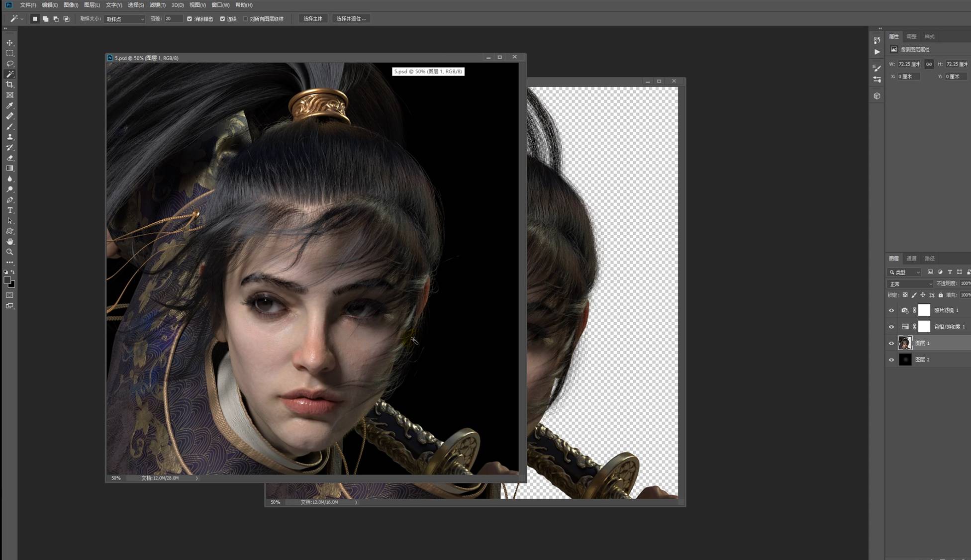The height and width of the screenshot is (560, 971).
Task: Open the layer blend mode 正常 dropdown
Action: (910, 283)
